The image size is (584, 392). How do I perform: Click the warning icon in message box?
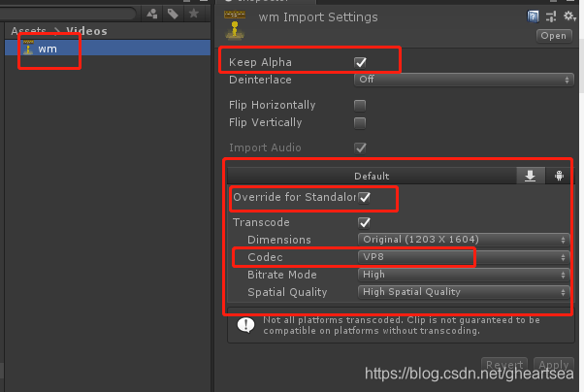coord(245,325)
